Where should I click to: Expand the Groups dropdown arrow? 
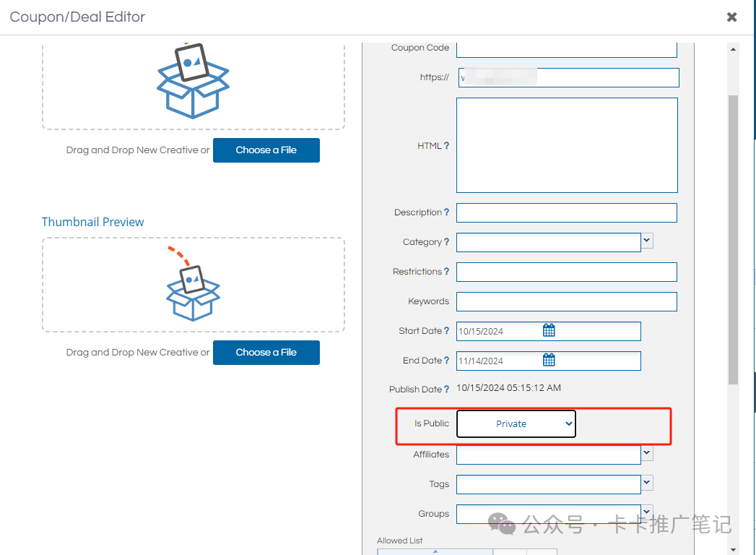647,512
